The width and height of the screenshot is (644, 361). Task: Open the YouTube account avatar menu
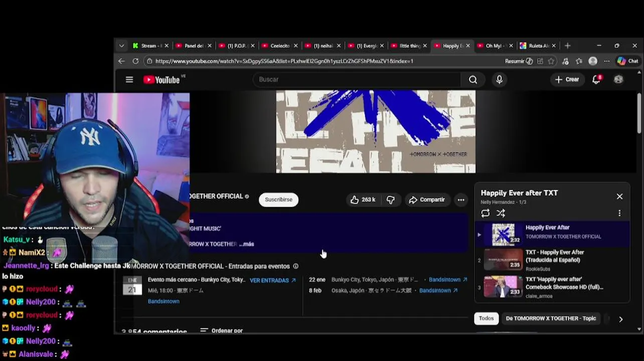click(x=618, y=79)
